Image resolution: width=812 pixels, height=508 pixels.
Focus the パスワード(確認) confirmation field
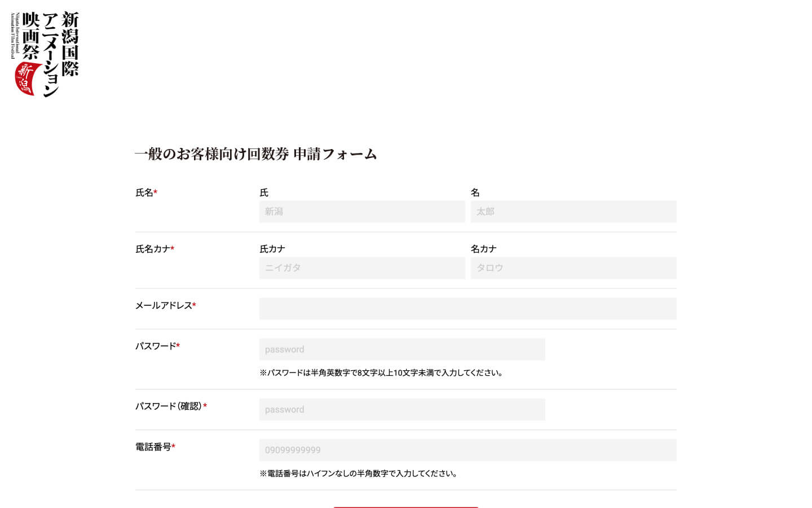click(402, 410)
